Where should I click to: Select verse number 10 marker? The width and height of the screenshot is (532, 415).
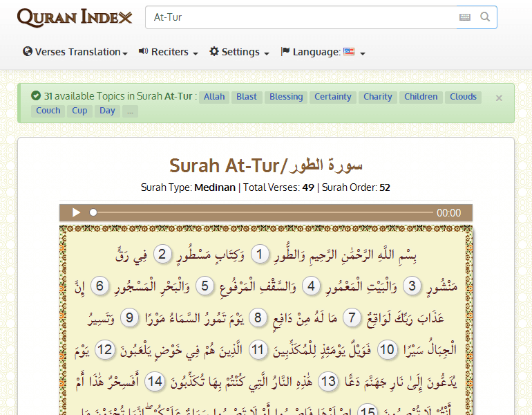pos(388,350)
